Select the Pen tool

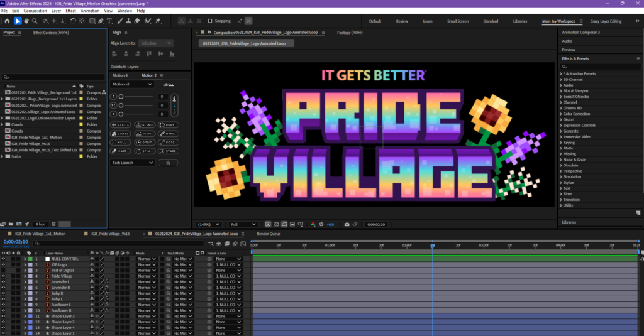click(x=101, y=21)
